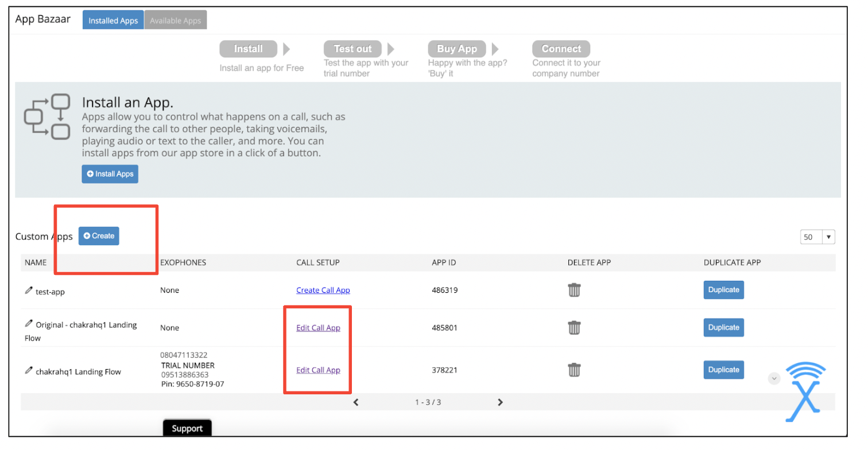Edit the name of Original - chakrahq1 Landing Flow
This screenshot has height=450, width=868.
[x=29, y=324]
